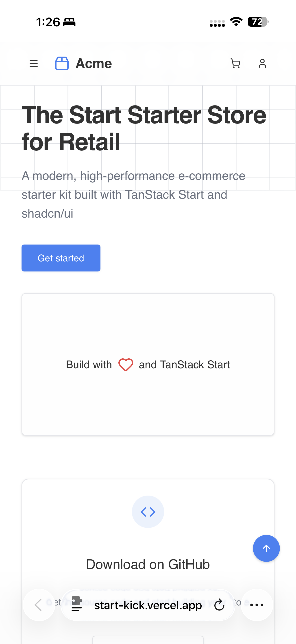Select the Download on GitHub heading
Image resolution: width=296 pixels, height=644 pixels.
(x=148, y=564)
